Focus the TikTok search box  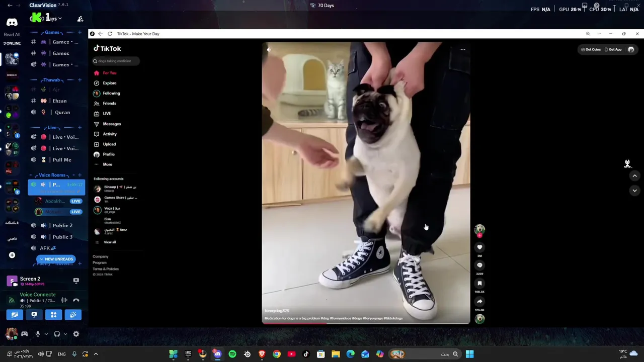pyautogui.click(x=116, y=61)
